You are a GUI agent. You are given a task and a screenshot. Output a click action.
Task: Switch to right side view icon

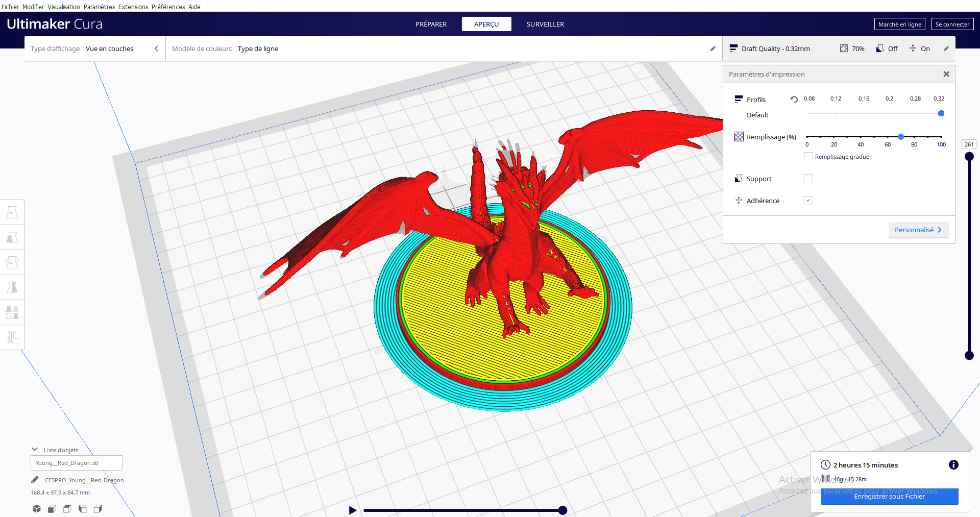(x=98, y=509)
